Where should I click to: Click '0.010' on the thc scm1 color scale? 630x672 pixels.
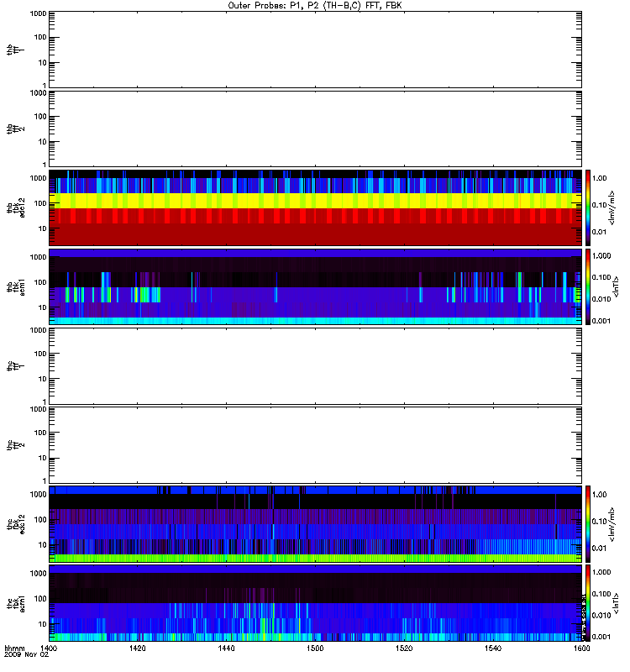[x=601, y=615]
